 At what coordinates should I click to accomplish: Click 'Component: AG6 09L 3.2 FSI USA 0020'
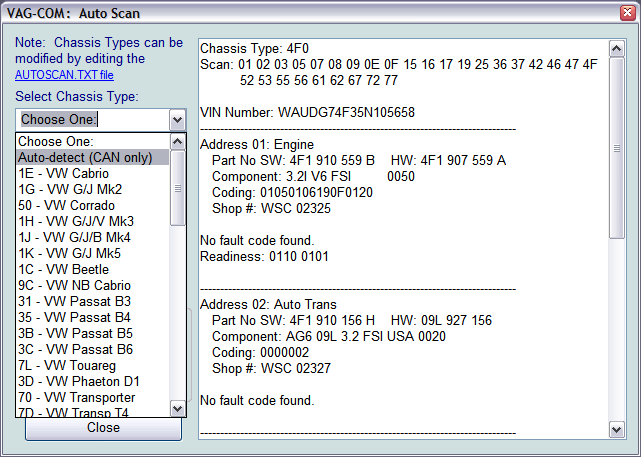(329, 336)
